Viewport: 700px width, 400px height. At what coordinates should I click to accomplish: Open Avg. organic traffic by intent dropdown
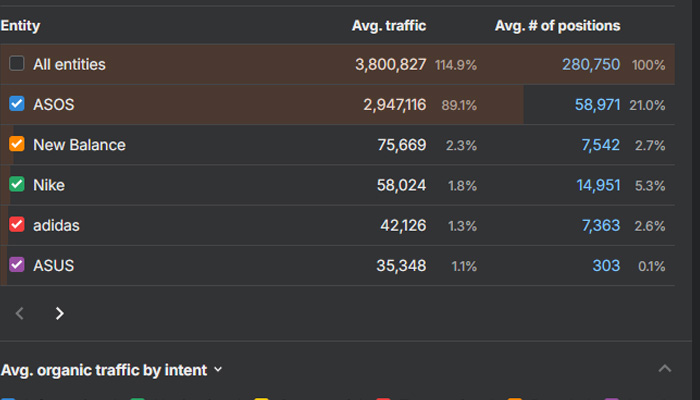(x=112, y=370)
